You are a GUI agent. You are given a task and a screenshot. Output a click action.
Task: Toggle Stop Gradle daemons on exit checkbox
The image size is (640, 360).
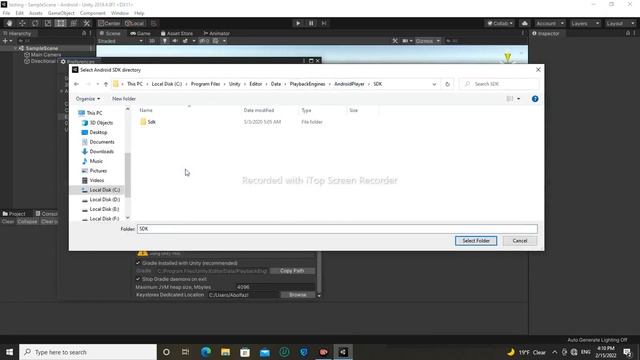point(138,279)
